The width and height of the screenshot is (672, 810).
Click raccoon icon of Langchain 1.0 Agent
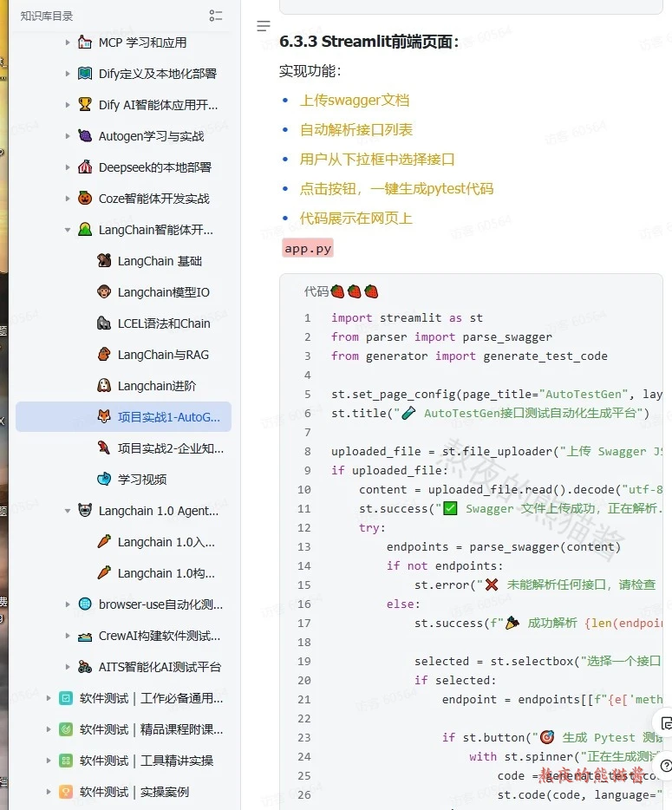point(85,511)
